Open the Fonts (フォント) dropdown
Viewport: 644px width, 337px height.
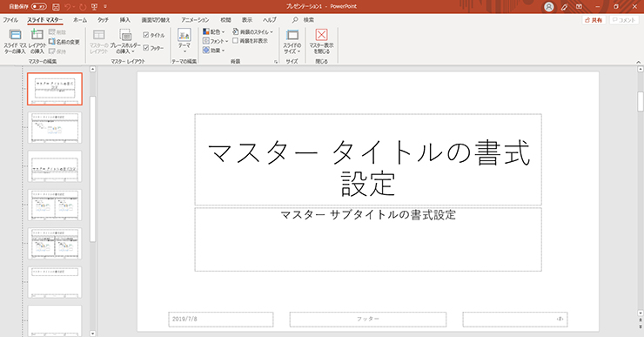pyautogui.click(x=215, y=41)
